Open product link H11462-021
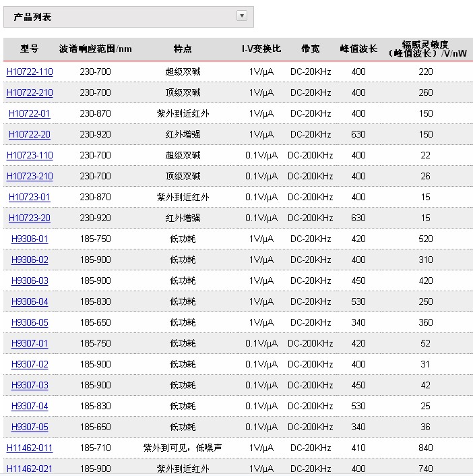 coord(30,469)
